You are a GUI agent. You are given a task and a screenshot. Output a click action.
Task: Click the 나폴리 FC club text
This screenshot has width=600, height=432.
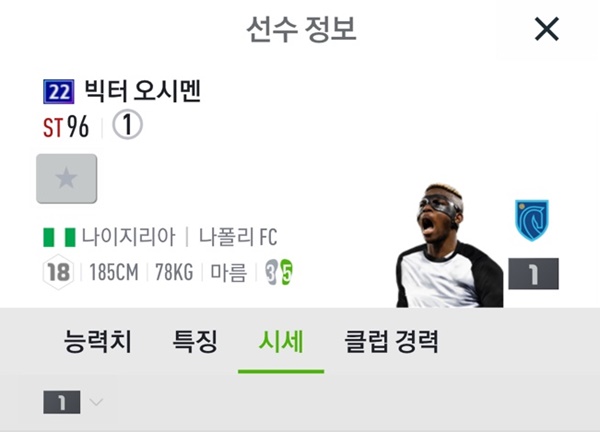238,237
